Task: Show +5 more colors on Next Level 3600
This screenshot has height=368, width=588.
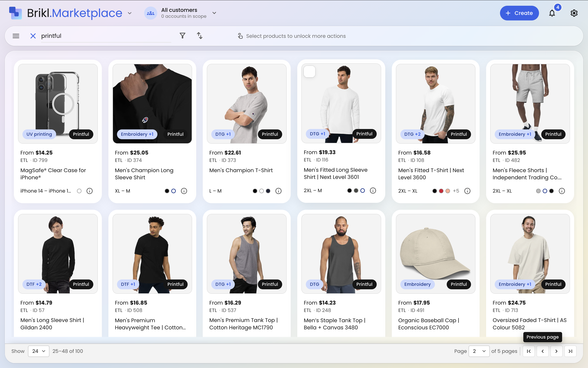Action: click(x=456, y=191)
